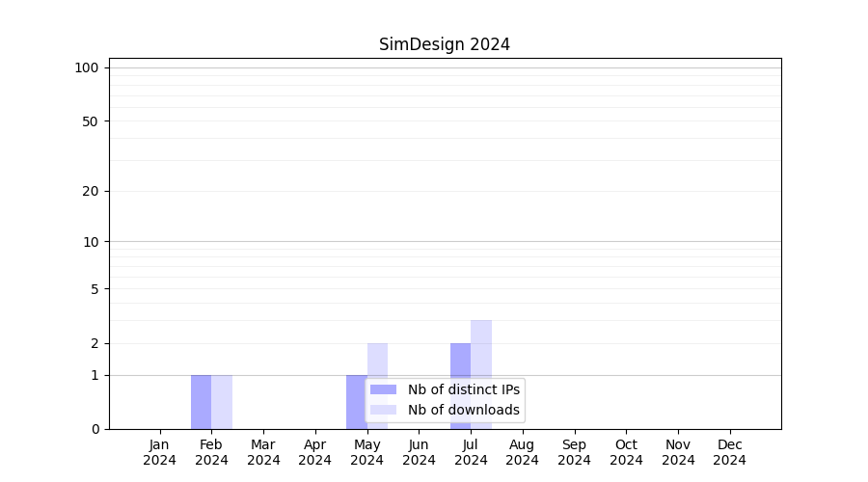Click the y-axis tick label '100'
868x482 pixels.
pyautogui.click(x=87, y=67)
